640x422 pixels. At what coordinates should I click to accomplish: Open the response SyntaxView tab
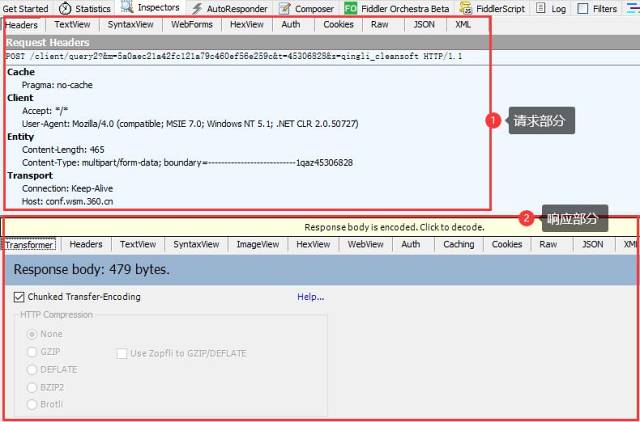(196, 244)
